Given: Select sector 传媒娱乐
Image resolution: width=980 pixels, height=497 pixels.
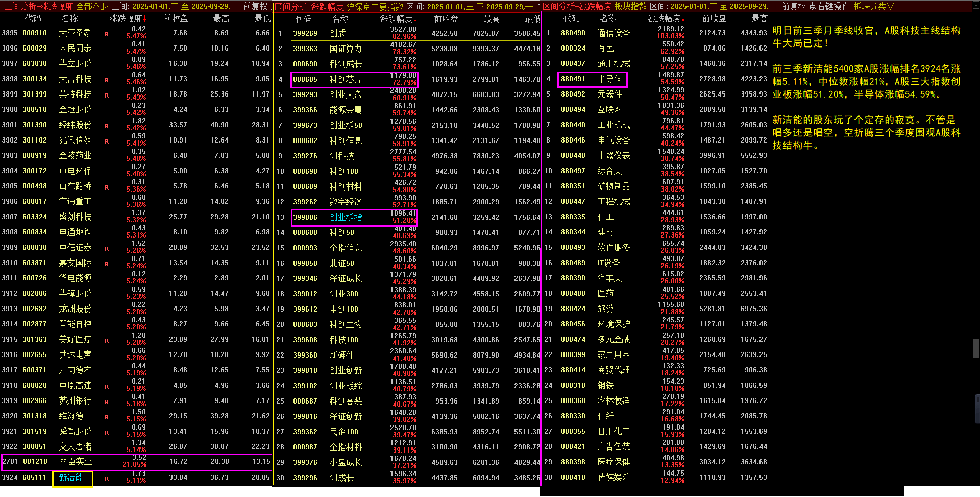Looking at the screenshot, I should pos(614,477).
